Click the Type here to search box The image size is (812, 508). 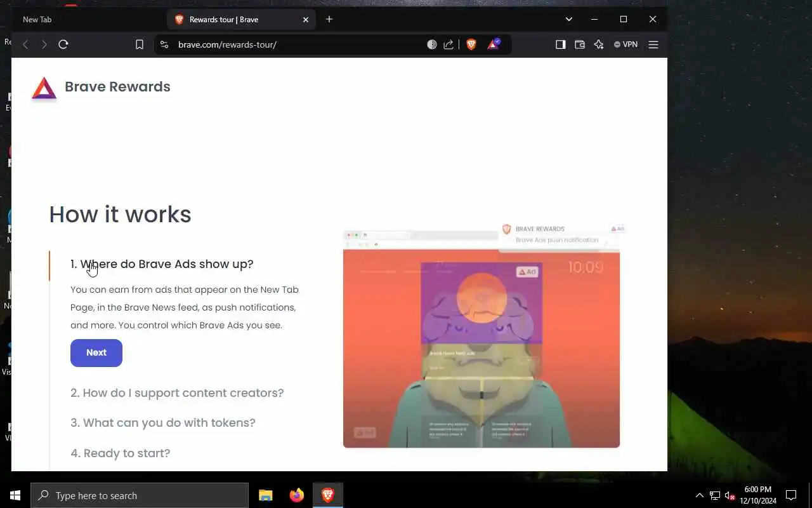140,495
